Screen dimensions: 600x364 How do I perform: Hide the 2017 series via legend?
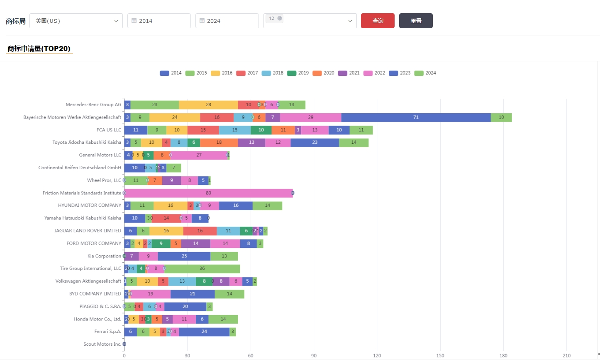pyautogui.click(x=247, y=73)
